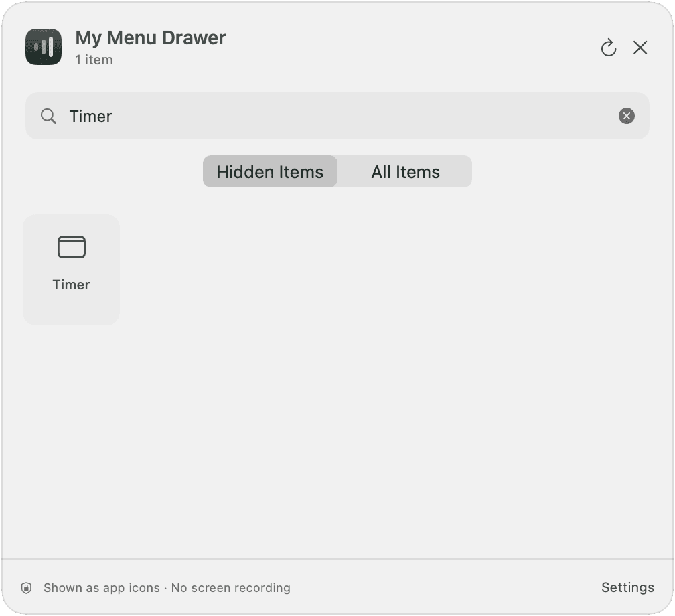Click the My Menu Drawer app icon
Image resolution: width=675 pixels, height=616 pixels.
43,47
